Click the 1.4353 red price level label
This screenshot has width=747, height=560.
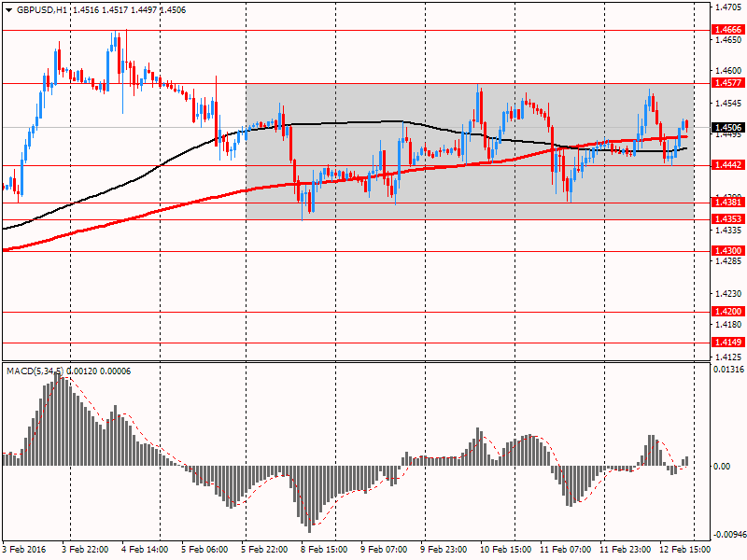coord(727,219)
